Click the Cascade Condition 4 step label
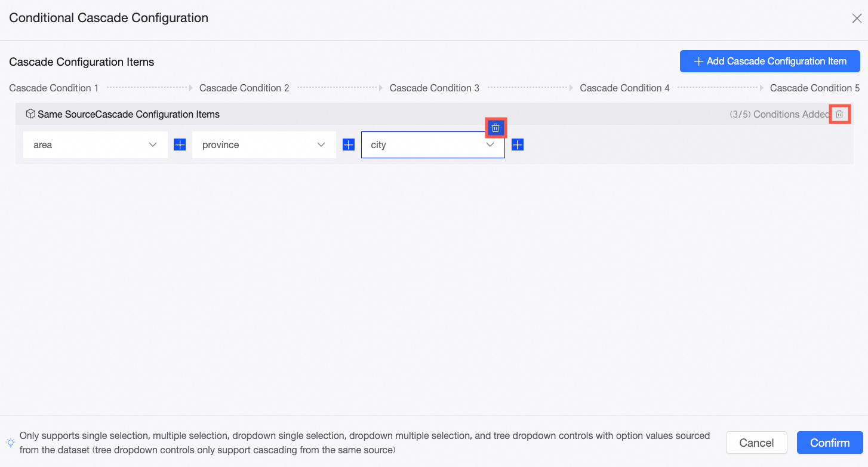 coord(624,88)
